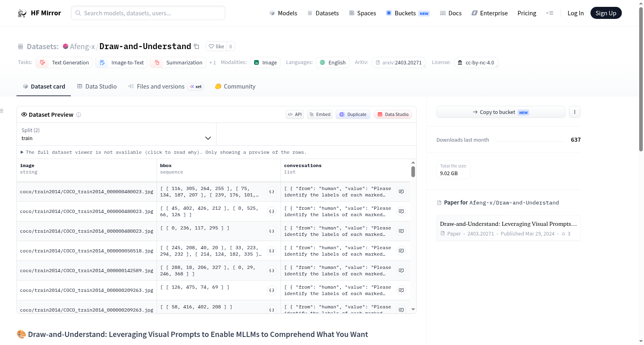
Task: Click the preview table scroll-down arrow
Action: click(x=413, y=310)
